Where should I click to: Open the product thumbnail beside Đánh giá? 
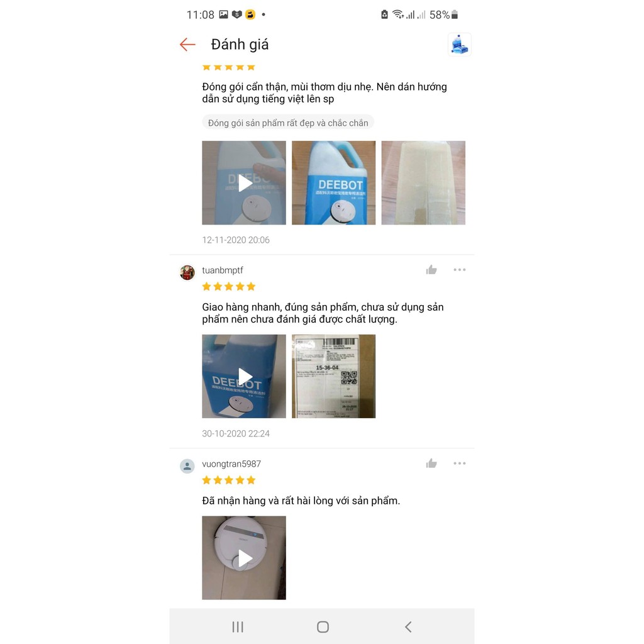tap(459, 45)
